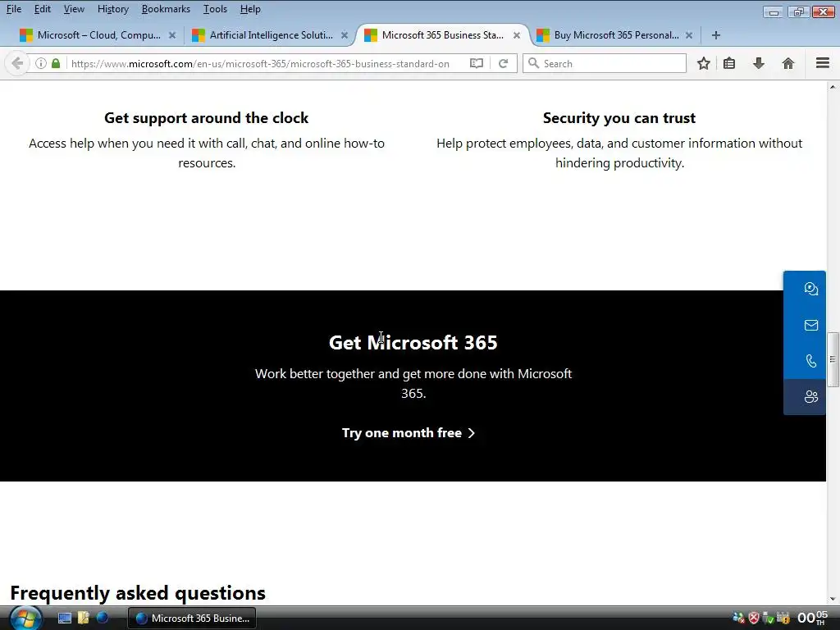Click Microsoft 365 Busine... taskbar button
Viewport: 840px width, 630px height.
(x=192, y=619)
